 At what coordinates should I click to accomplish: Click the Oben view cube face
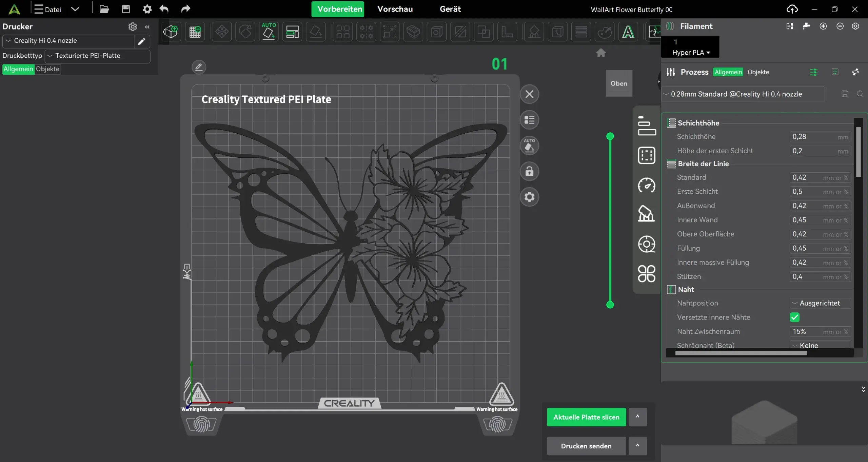pyautogui.click(x=619, y=83)
